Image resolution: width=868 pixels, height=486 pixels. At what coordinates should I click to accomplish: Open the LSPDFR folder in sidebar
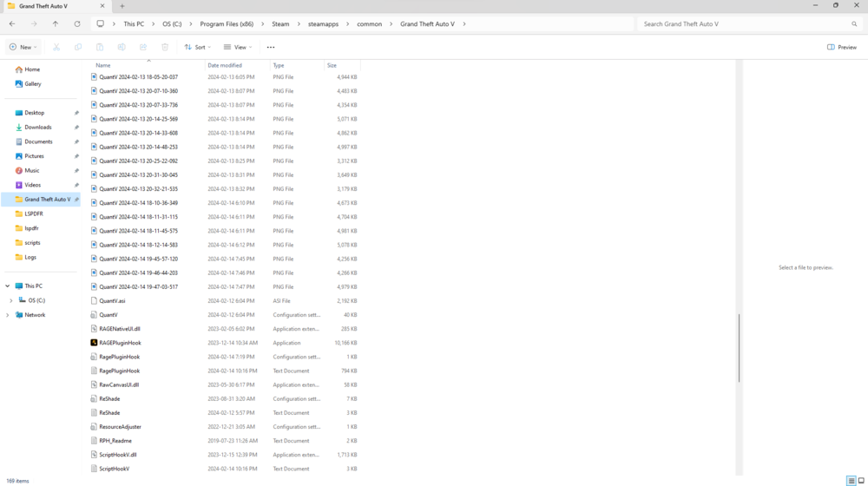point(30,213)
